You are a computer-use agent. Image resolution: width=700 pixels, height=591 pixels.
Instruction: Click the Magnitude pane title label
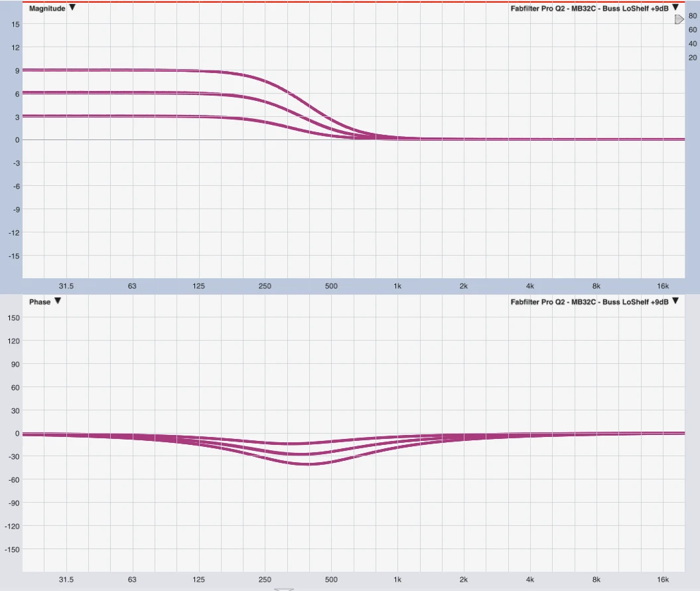[x=46, y=9]
